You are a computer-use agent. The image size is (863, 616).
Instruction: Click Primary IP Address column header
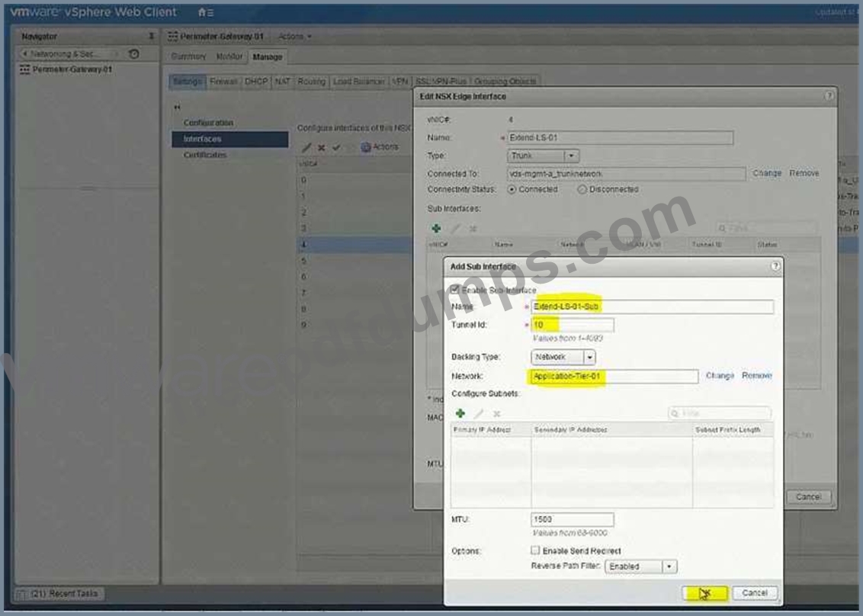(491, 429)
